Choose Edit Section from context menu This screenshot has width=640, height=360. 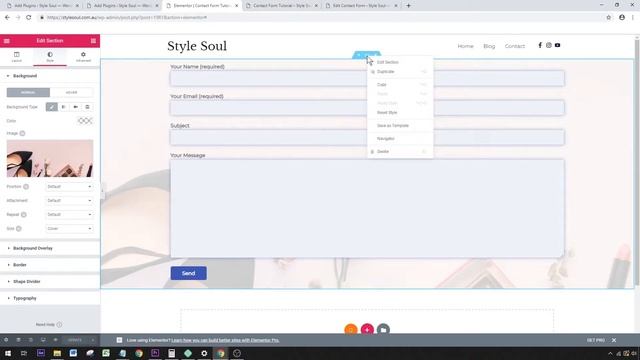(400, 62)
